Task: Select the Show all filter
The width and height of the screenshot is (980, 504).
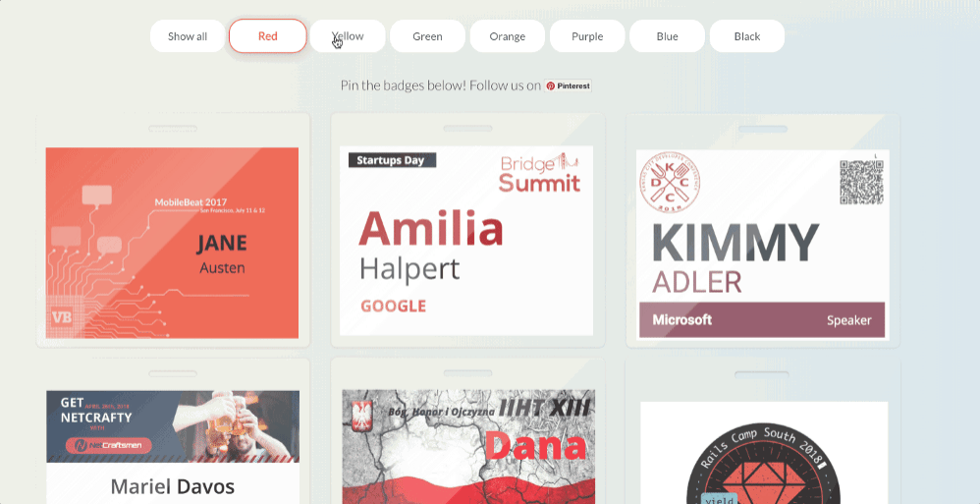Action: coord(188,36)
